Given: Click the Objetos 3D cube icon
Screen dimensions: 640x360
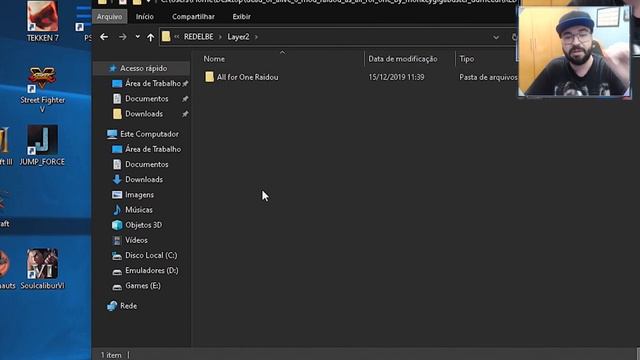Looking at the screenshot, I should click(117, 225).
